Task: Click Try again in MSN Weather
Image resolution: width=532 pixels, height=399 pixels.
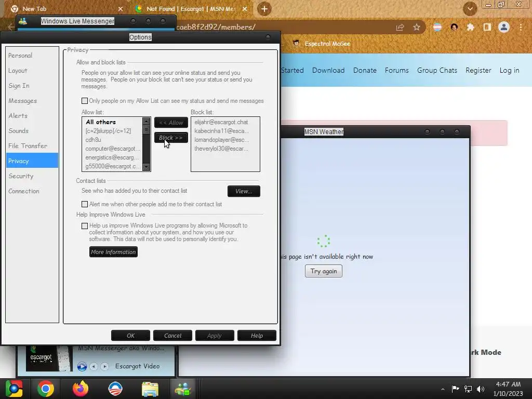Action: pos(323,271)
